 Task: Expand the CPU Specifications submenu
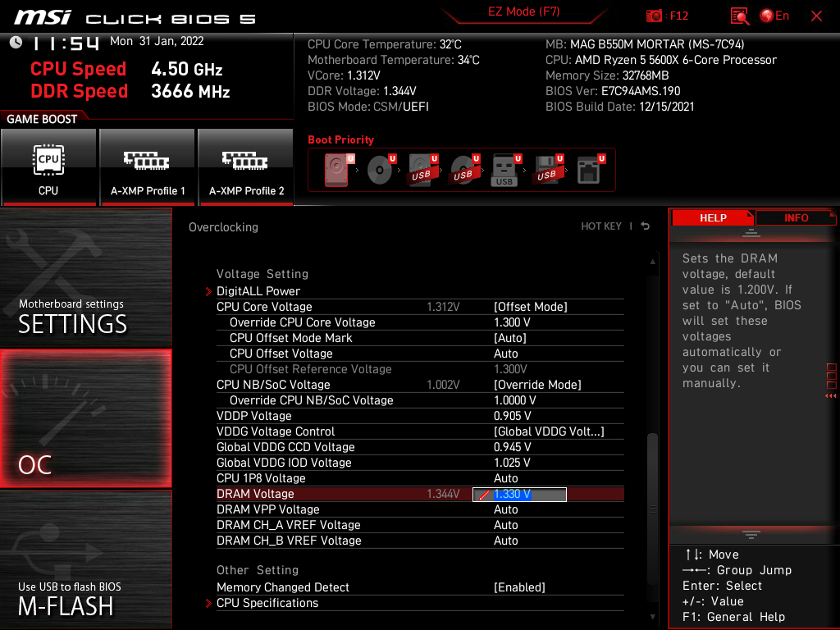click(x=267, y=603)
